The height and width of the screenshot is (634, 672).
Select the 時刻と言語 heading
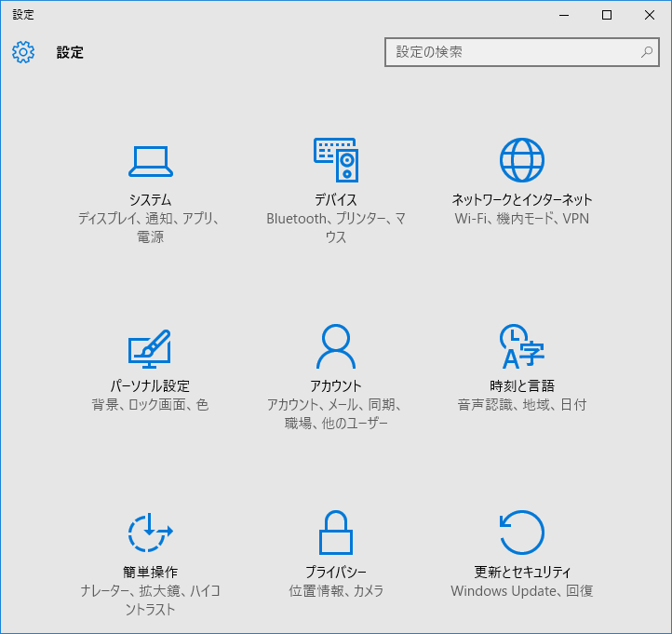[521, 385]
